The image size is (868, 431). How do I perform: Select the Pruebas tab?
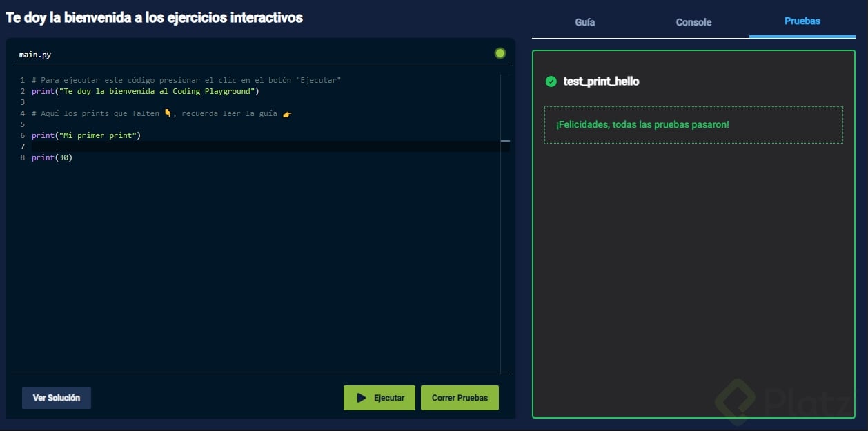coord(802,21)
